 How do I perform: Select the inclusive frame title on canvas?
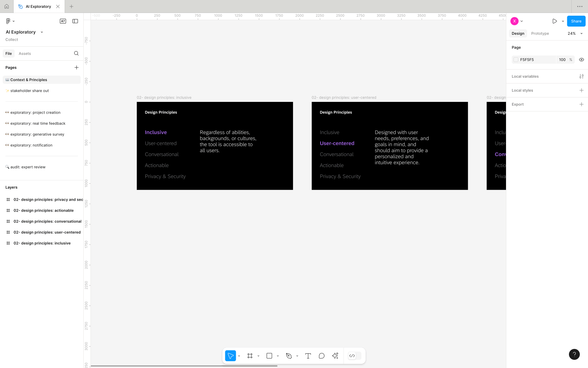click(x=164, y=97)
